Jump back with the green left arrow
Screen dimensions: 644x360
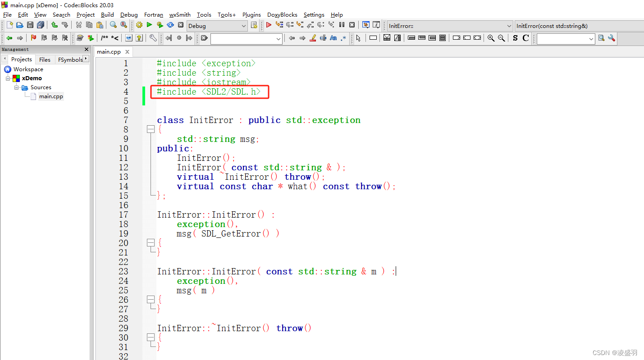coord(9,38)
